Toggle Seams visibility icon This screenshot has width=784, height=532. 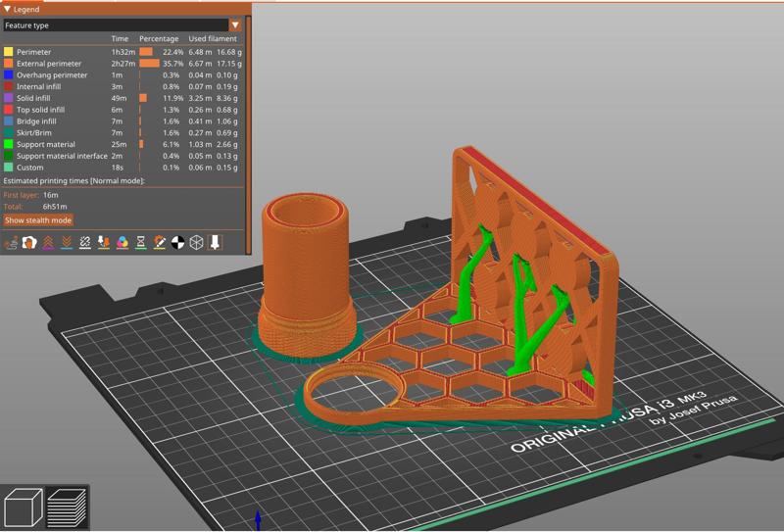click(x=85, y=243)
